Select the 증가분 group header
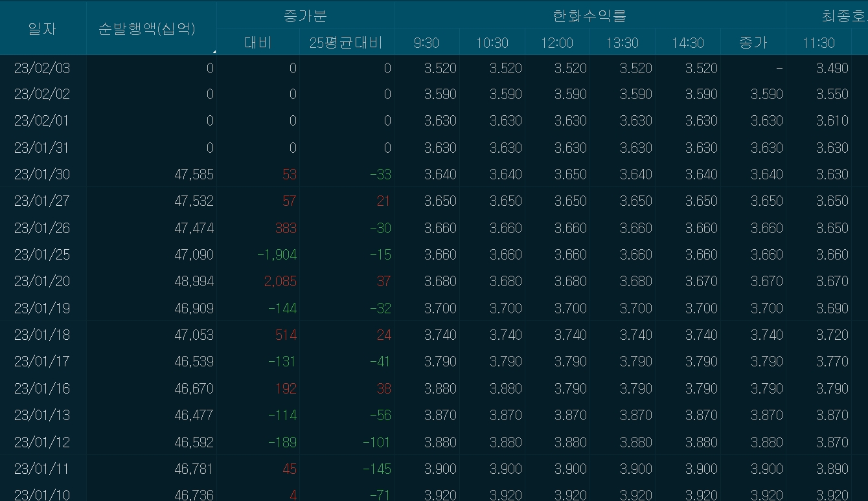The image size is (868, 501). [x=304, y=11]
